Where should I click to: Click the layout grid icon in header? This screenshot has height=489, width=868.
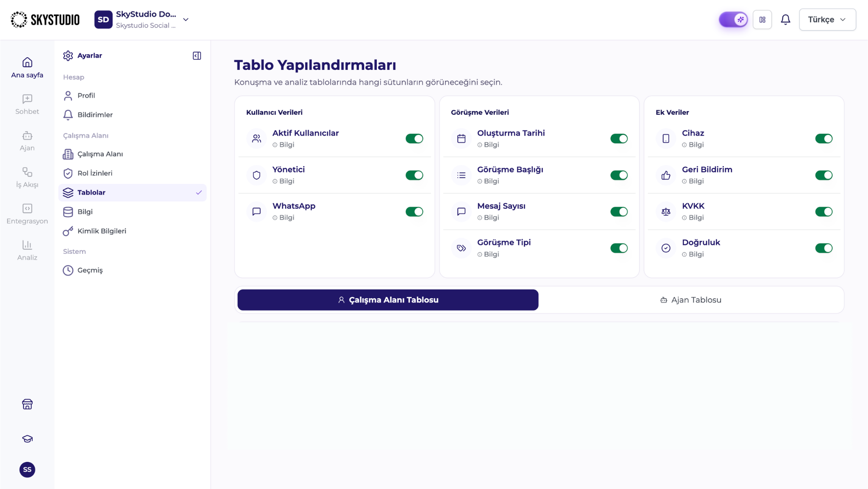[762, 19]
